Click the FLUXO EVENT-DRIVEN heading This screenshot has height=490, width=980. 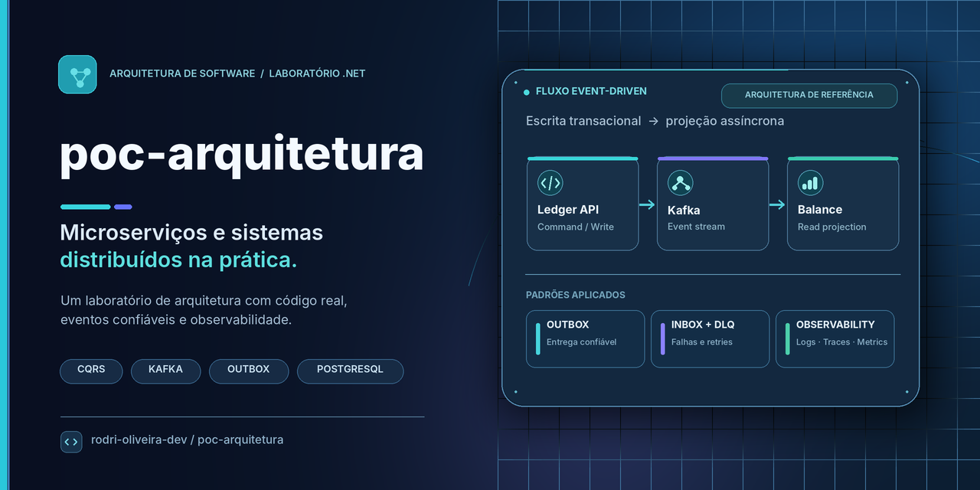tap(591, 91)
